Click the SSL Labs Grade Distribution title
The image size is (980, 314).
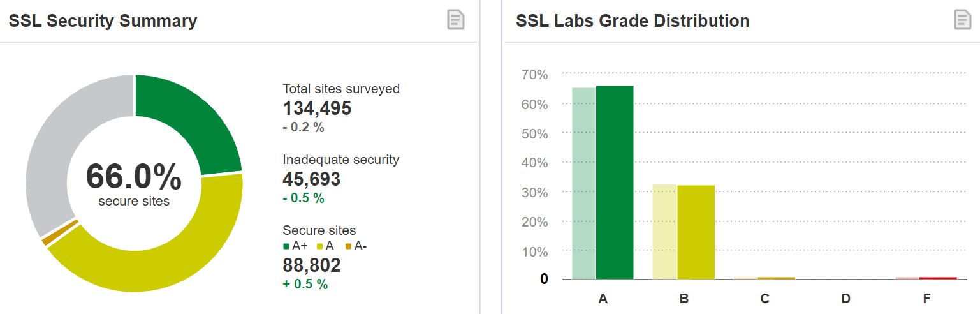click(x=632, y=21)
